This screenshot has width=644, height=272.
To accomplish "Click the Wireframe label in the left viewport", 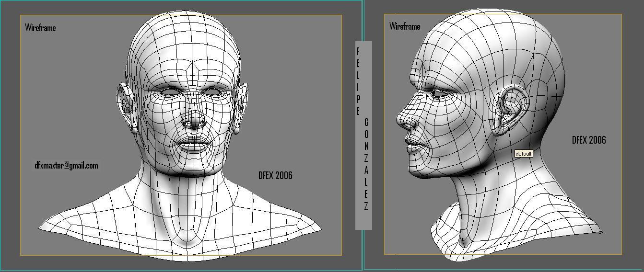I will click(x=40, y=28).
